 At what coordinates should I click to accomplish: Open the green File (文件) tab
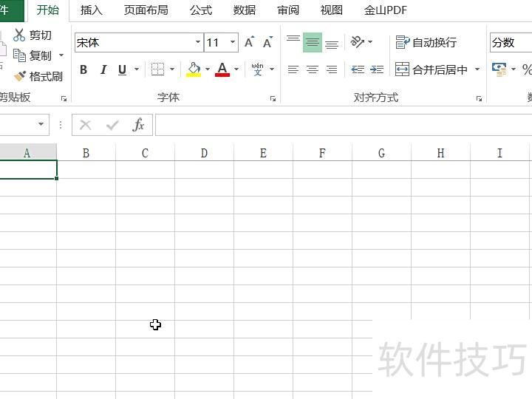point(12,10)
